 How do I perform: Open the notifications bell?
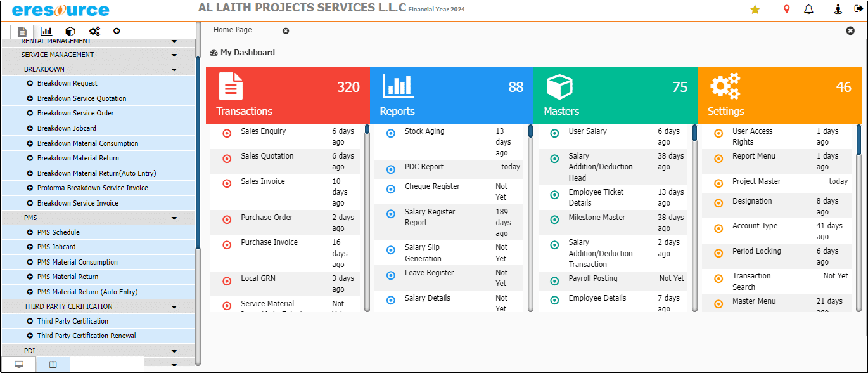click(x=808, y=10)
